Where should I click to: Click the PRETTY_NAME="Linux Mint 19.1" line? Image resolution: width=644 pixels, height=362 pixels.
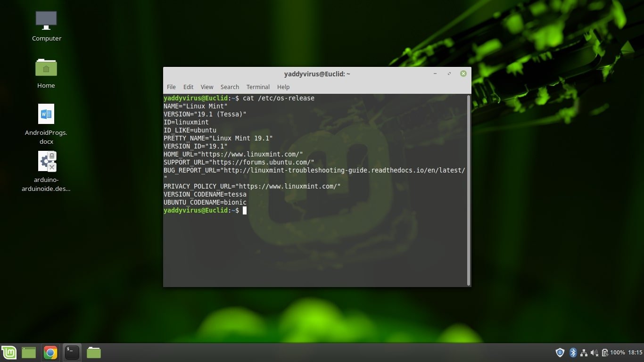pyautogui.click(x=218, y=138)
